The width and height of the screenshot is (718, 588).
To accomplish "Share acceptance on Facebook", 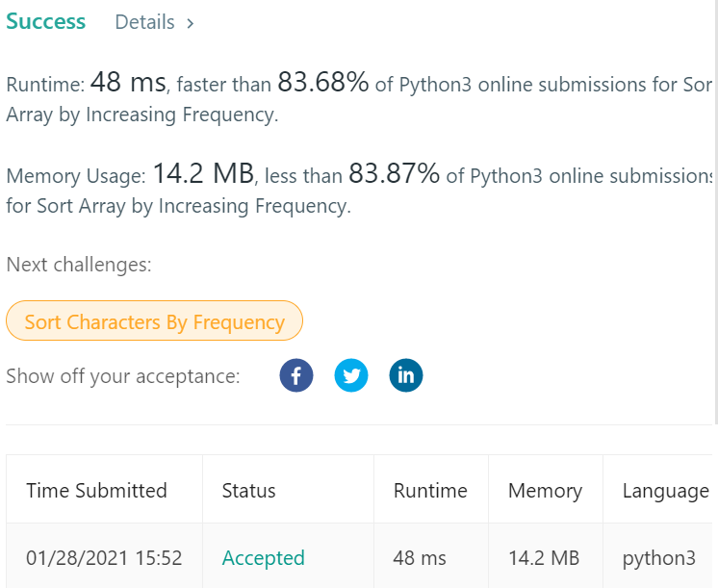I will point(296,375).
